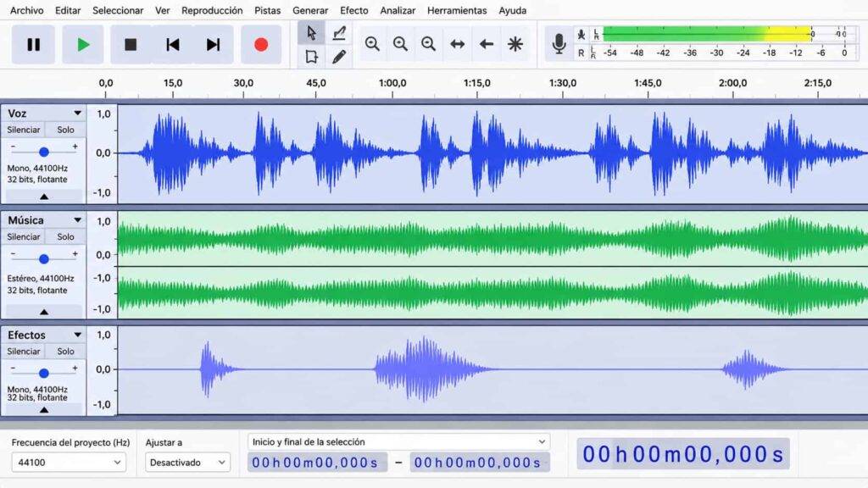The height and width of the screenshot is (488, 868).
Task: Start playback with the green Play button
Action: click(x=83, y=44)
